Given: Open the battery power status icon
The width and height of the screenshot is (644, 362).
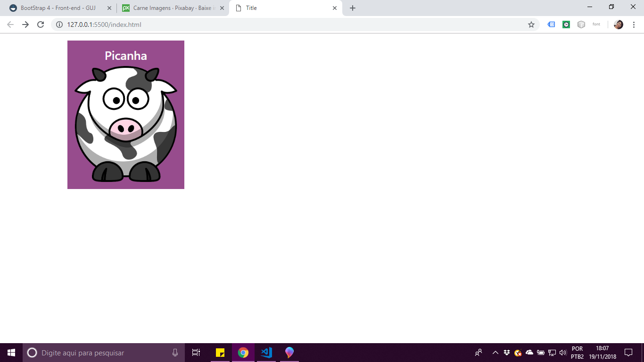Looking at the screenshot, I should tap(541, 353).
